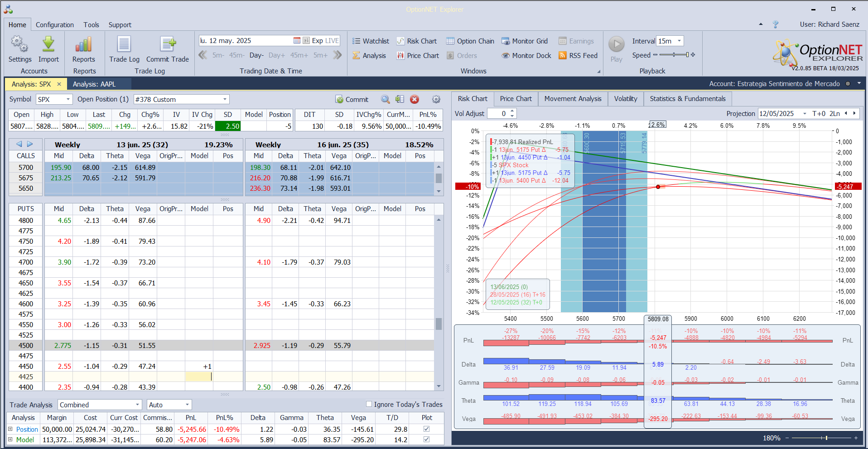Toggle Plot checkbox for the Position row

click(426, 429)
